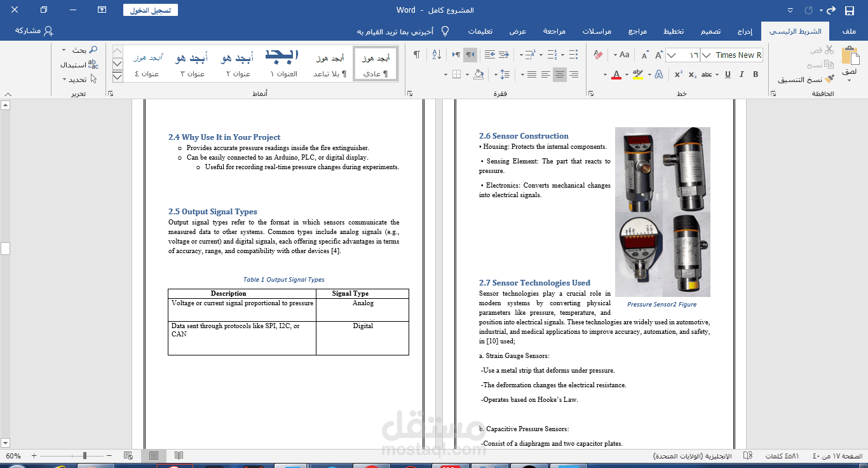The height and width of the screenshot is (468, 868).
Task: Click the Clear All Formatting eraser icon
Action: 598,55
